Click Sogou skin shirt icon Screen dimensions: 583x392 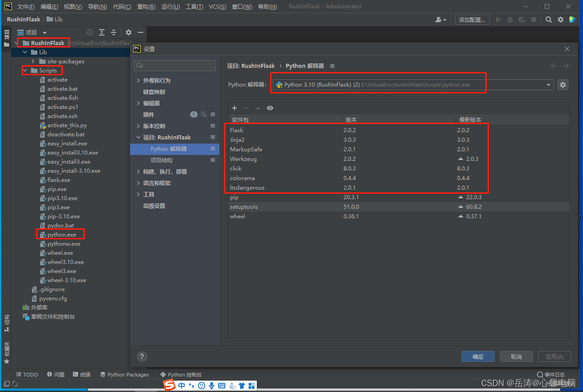point(242,386)
